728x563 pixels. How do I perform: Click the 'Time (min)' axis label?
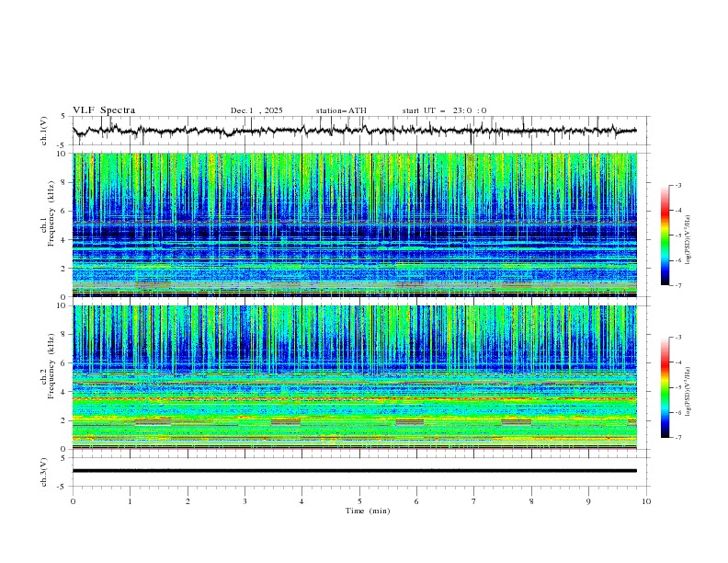(368, 511)
